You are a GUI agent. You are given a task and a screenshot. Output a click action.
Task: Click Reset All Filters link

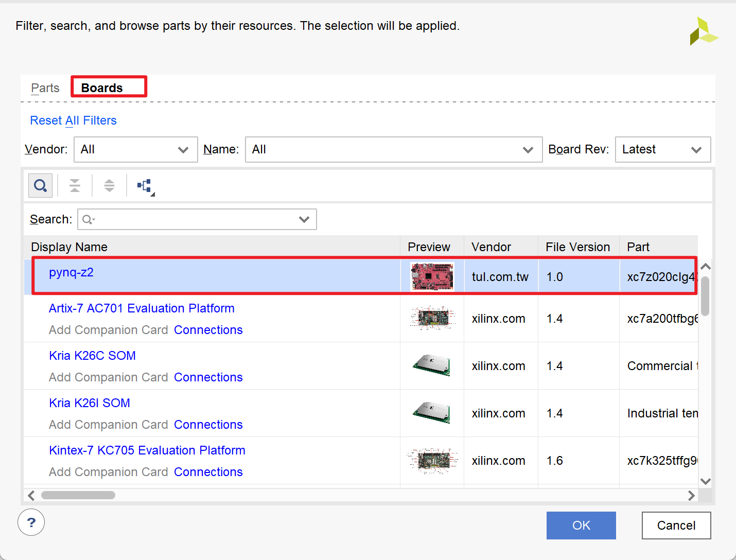point(73,120)
